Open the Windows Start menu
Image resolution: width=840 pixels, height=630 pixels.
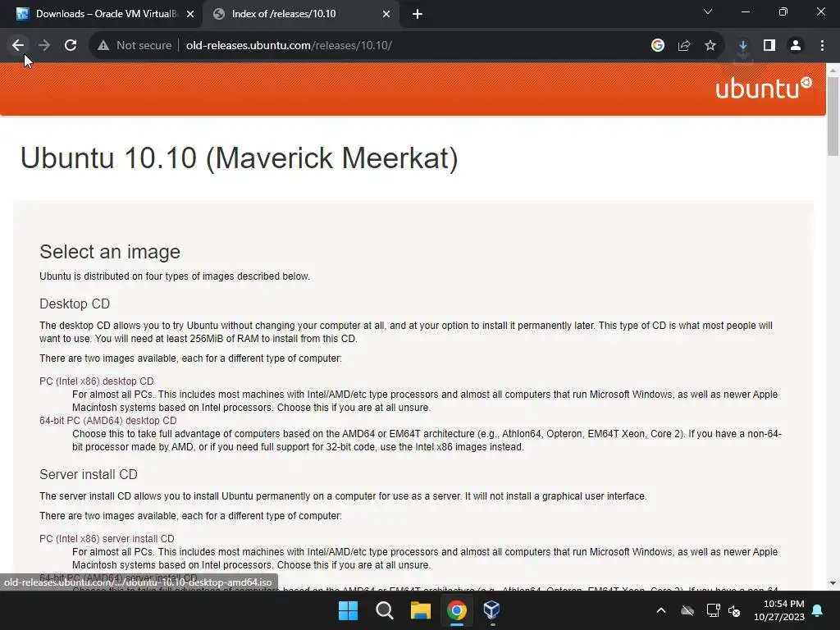coord(348,610)
